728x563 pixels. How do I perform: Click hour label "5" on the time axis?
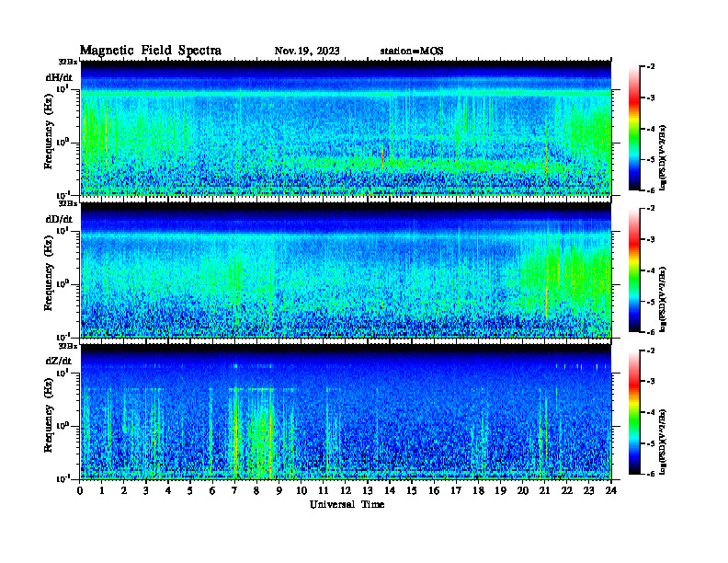(190, 491)
